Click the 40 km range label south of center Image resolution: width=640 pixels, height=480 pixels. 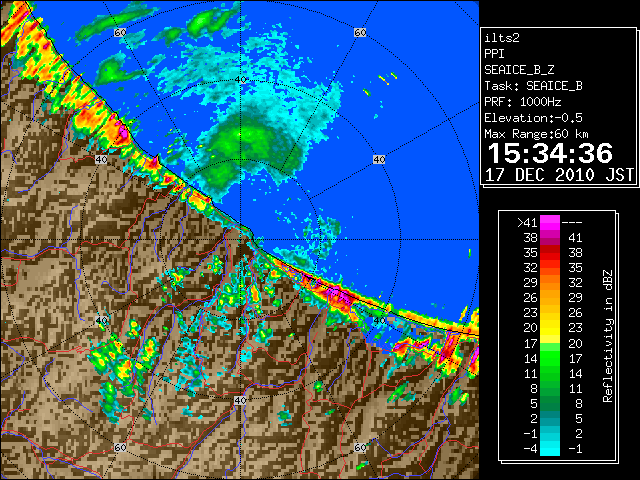coord(240,400)
